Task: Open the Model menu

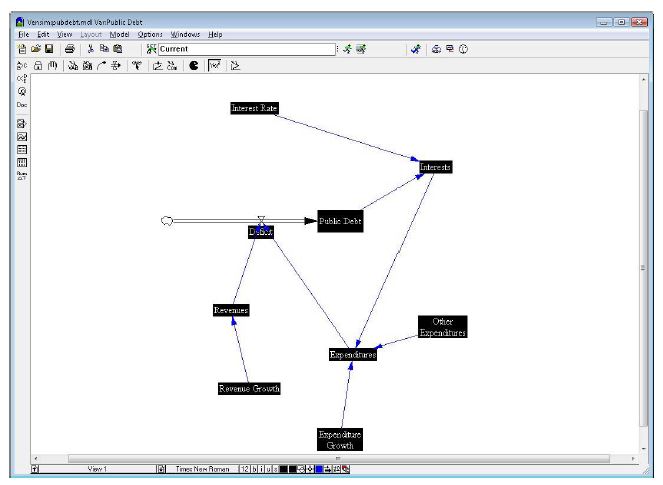Action: pos(119,34)
